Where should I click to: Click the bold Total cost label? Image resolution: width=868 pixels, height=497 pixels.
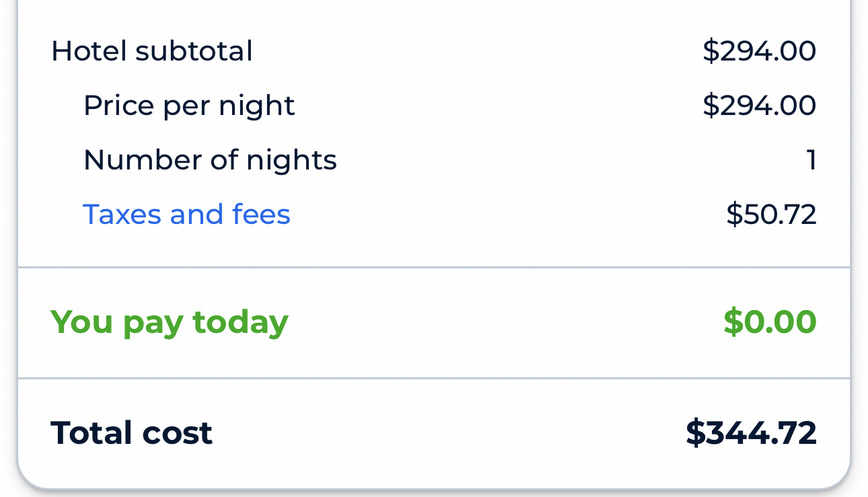pos(132,432)
